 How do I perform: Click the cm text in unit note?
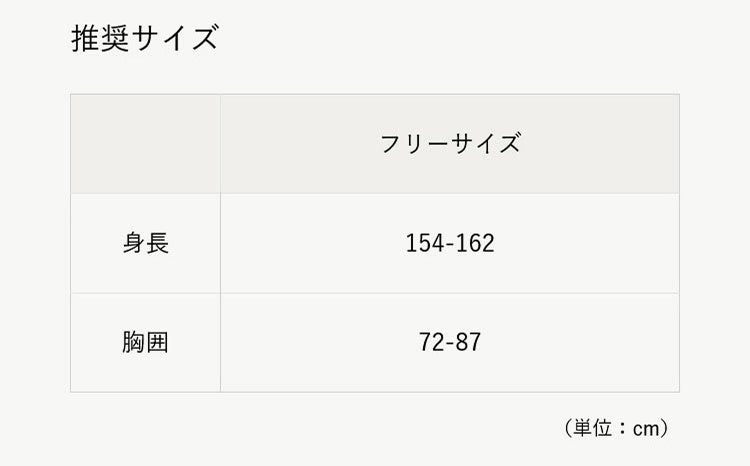(647, 428)
